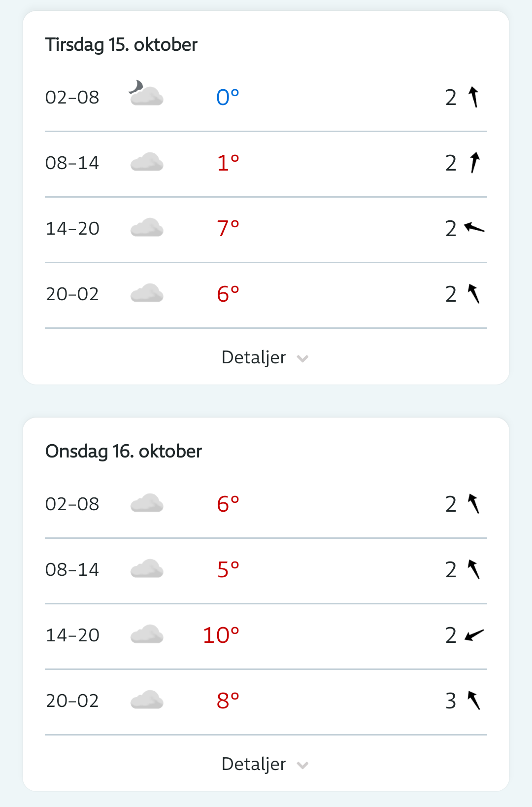Screen dimensions: 532x807
Task: Select the Tirsdag 15. oktober heading
Action: coord(121,45)
